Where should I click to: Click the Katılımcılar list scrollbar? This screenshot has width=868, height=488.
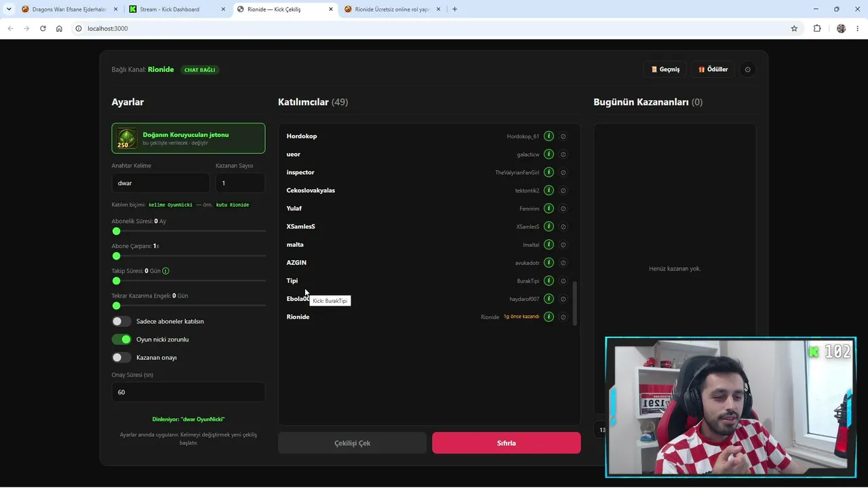pyautogui.click(x=576, y=304)
